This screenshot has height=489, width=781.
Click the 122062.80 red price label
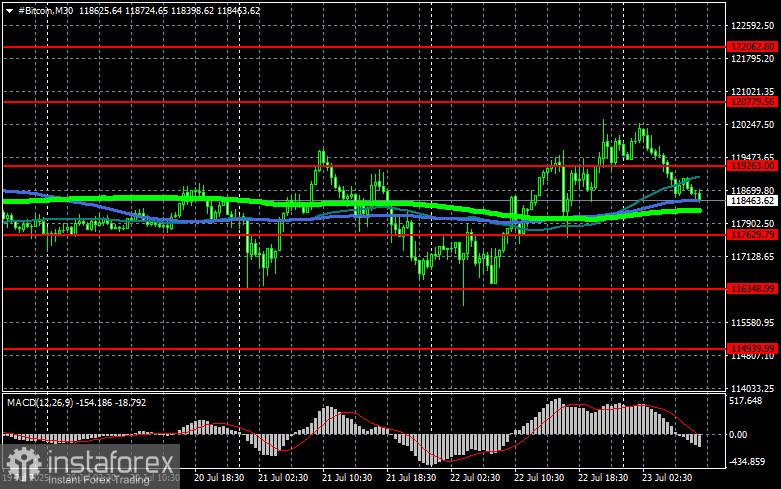[752, 47]
